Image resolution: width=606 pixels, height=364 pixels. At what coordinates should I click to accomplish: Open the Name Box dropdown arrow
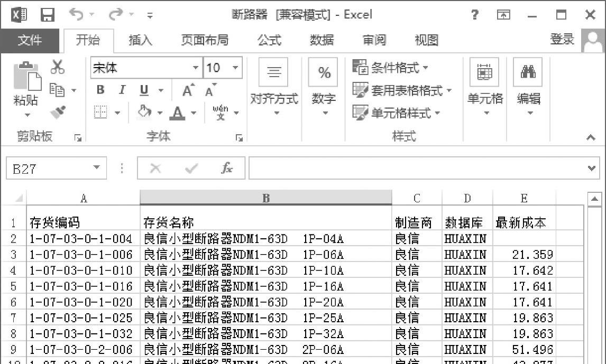(97, 168)
